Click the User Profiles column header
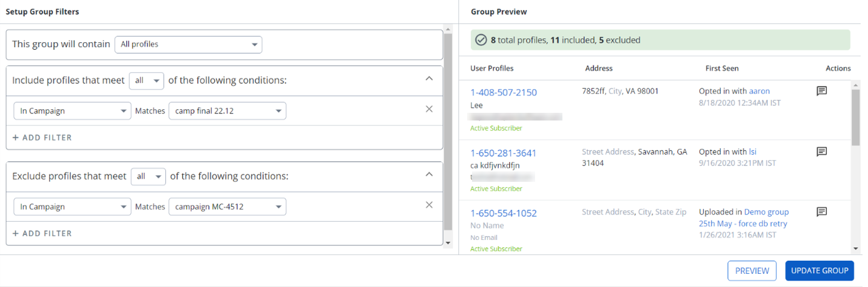Screen dimensions: 868x287 tap(492, 68)
